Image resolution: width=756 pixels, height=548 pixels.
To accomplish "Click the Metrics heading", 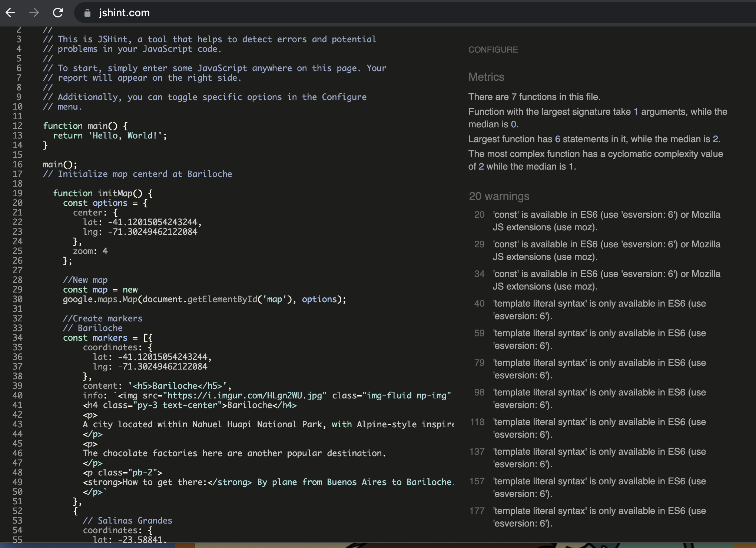I will pos(486,77).
